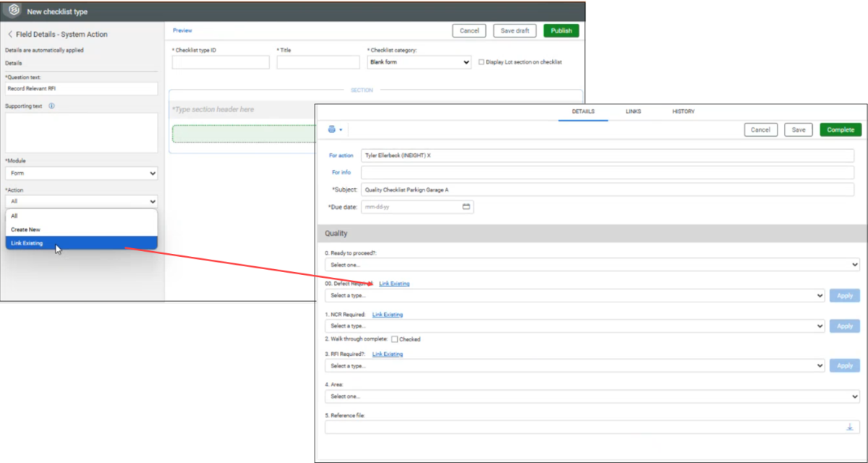Expand the Ready to proceed dropdown

tap(592, 266)
